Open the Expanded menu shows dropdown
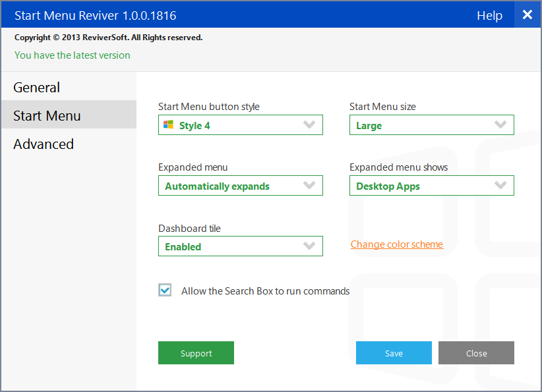 [432, 186]
